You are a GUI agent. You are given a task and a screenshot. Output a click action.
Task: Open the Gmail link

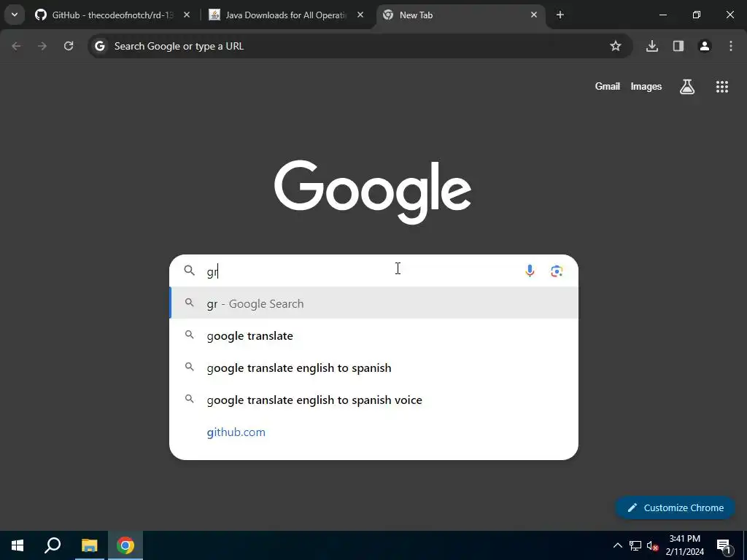(x=608, y=86)
